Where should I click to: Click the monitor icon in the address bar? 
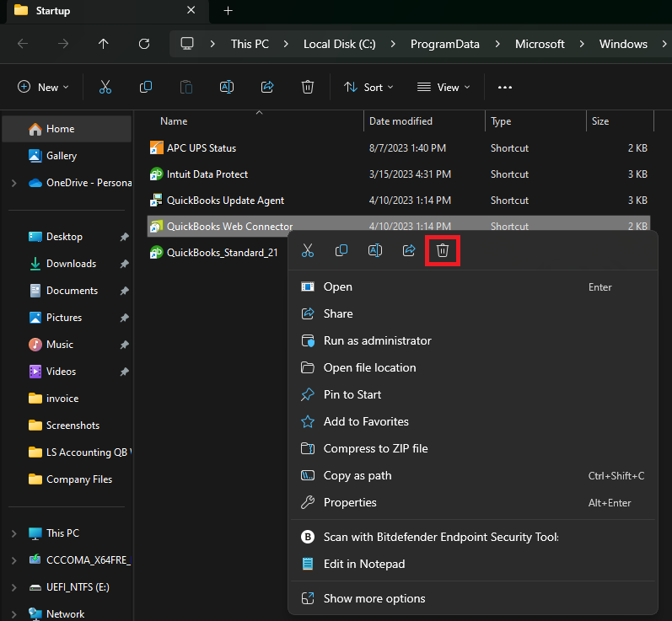pos(187,44)
